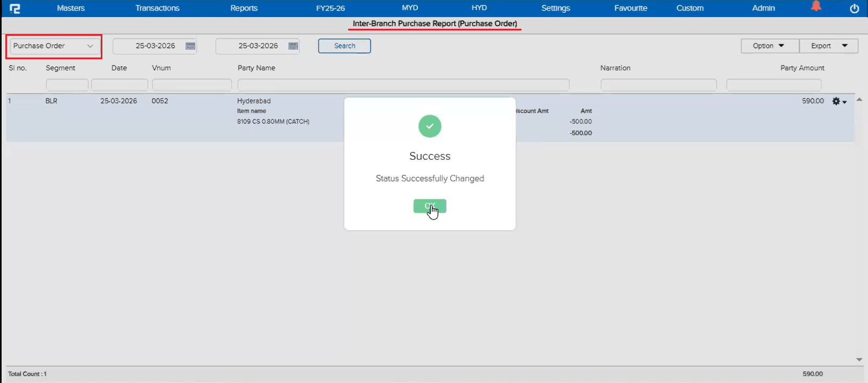The height and width of the screenshot is (383, 868).
Task: Click the scroll down arrow in grid
Action: pyautogui.click(x=859, y=360)
